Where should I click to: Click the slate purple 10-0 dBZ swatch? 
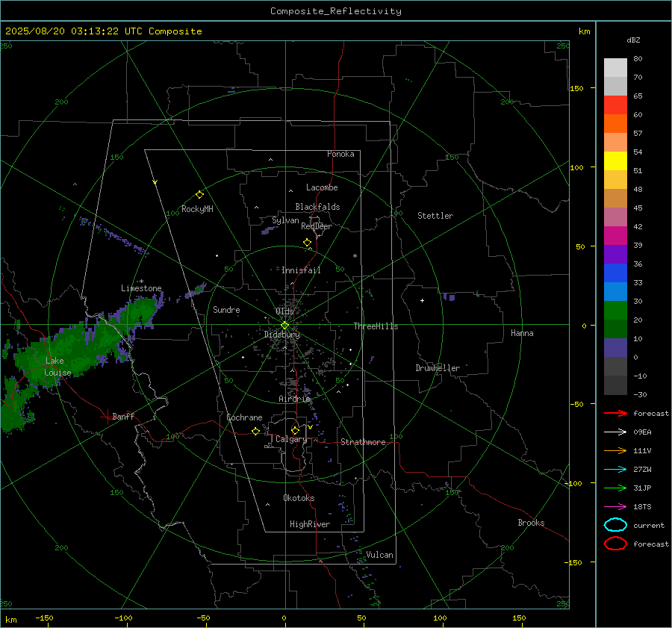click(615, 348)
